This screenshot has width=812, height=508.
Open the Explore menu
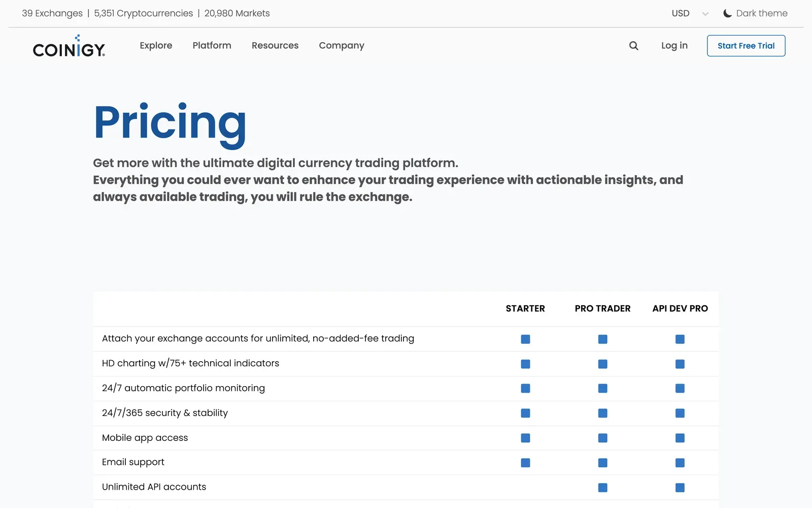pyautogui.click(x=156, y=45)
